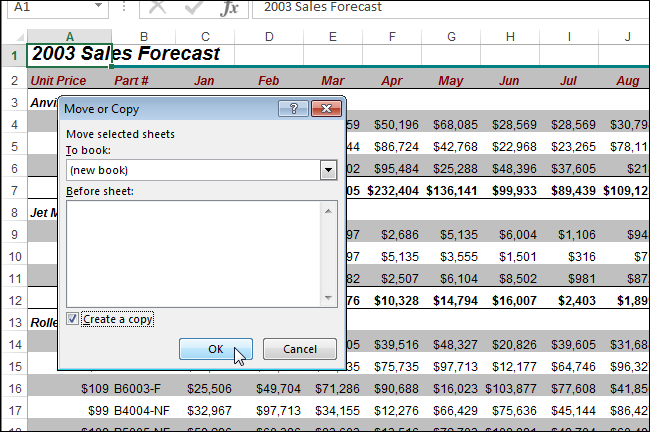Click the Select All corner triangle

pos(19,36)
